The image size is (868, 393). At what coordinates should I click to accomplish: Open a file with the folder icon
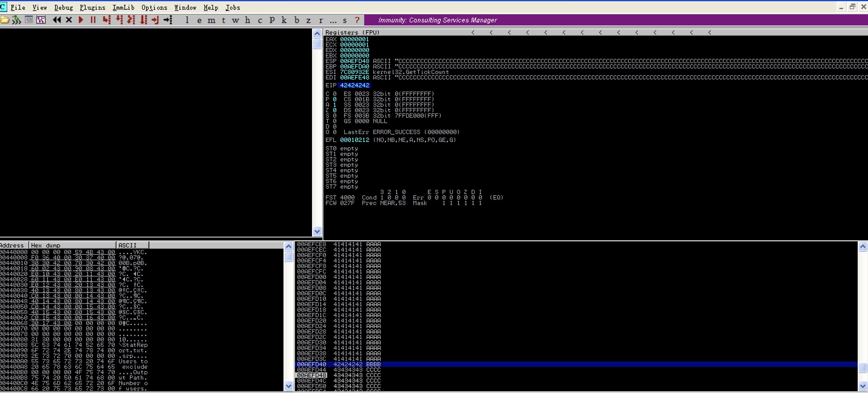coord(5,20)
